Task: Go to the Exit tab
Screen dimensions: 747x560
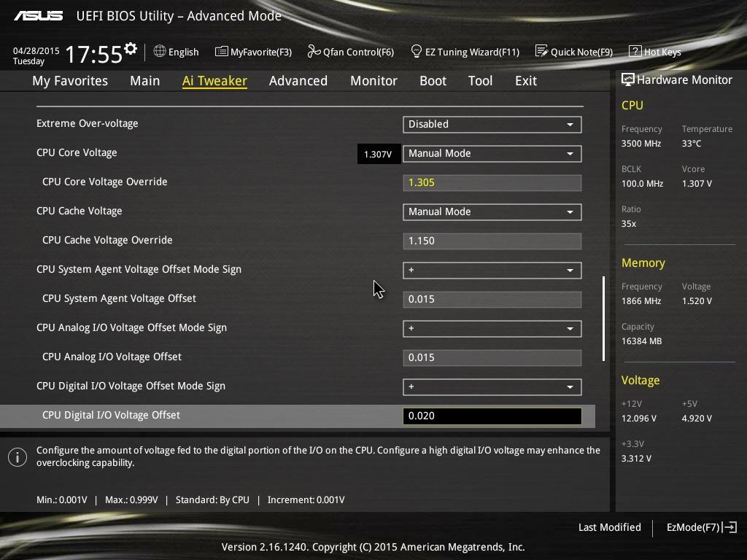Action: (526, 80)
